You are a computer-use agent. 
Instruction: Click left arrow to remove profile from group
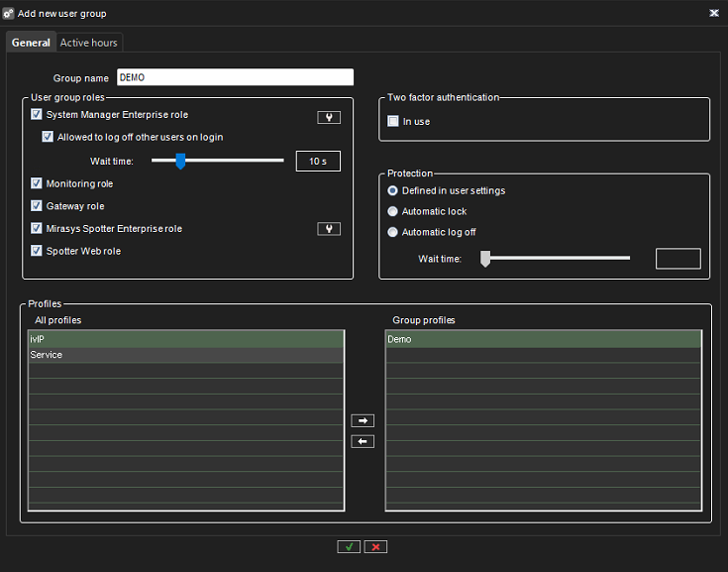pyautogui.click(x=363, y=441)
